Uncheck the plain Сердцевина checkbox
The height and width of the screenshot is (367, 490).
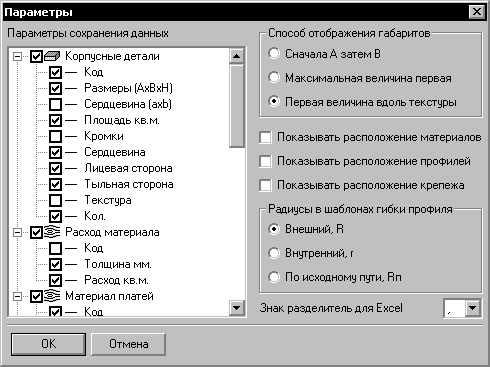55,152
